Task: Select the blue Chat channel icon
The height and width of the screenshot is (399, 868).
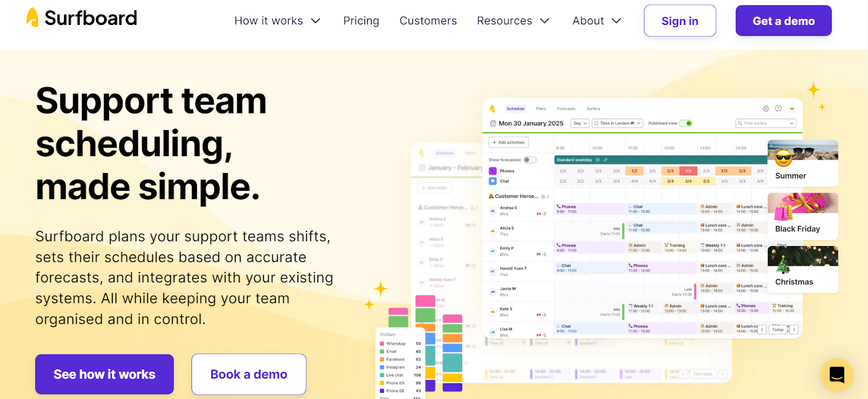Action: click(493, 181)
